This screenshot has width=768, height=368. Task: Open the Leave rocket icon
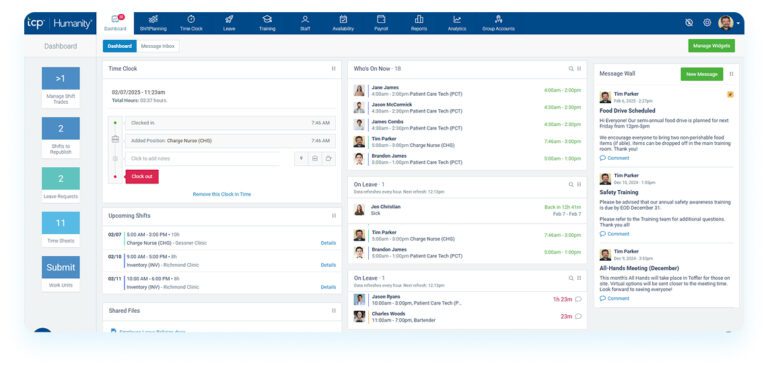point(229,19)
